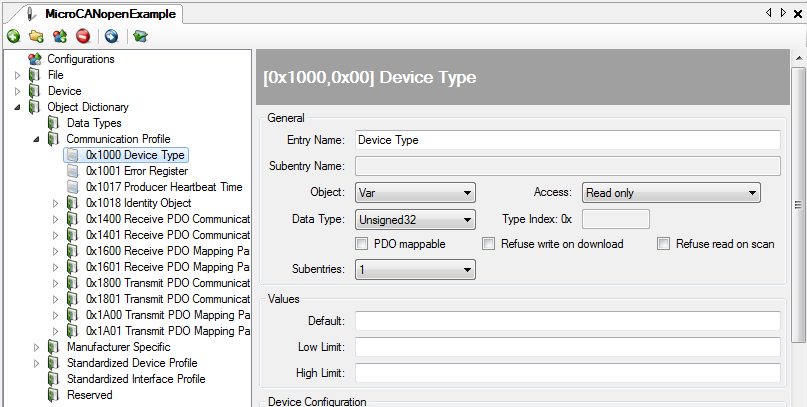Click the blue arrow toolbar icon

[x=111, y=36]
